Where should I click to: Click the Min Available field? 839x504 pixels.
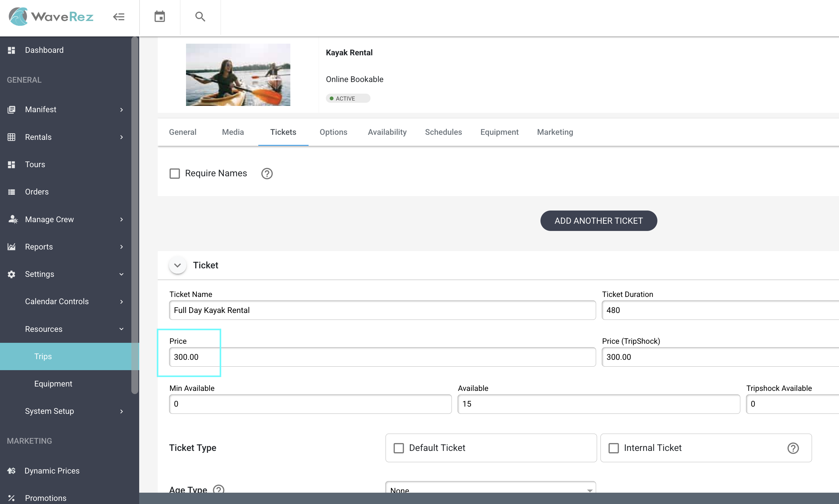(x=310, y=404)
